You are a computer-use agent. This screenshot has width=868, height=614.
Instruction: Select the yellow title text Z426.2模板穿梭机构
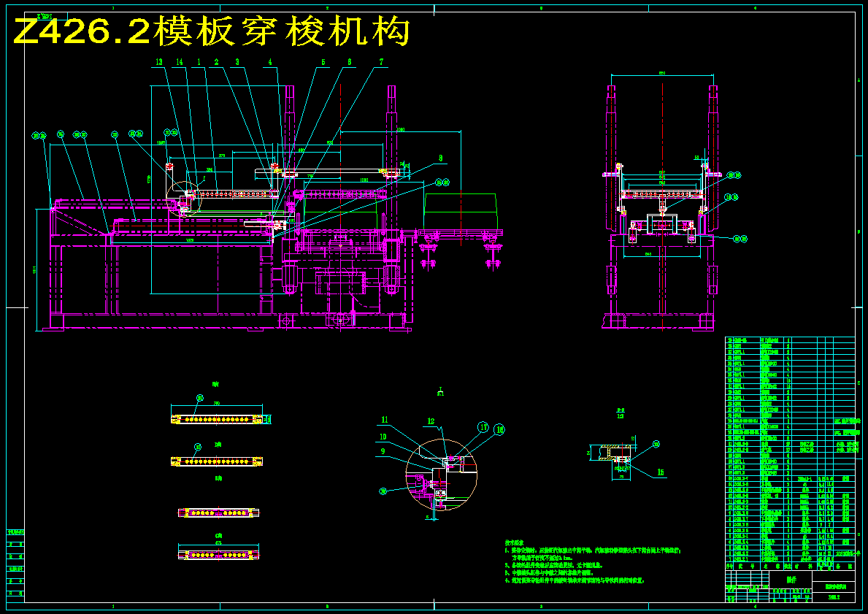[x=211, y=31]
